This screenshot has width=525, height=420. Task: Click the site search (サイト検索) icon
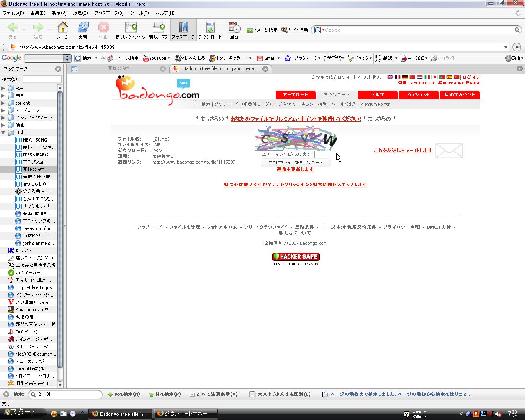[x=294, y=30]
